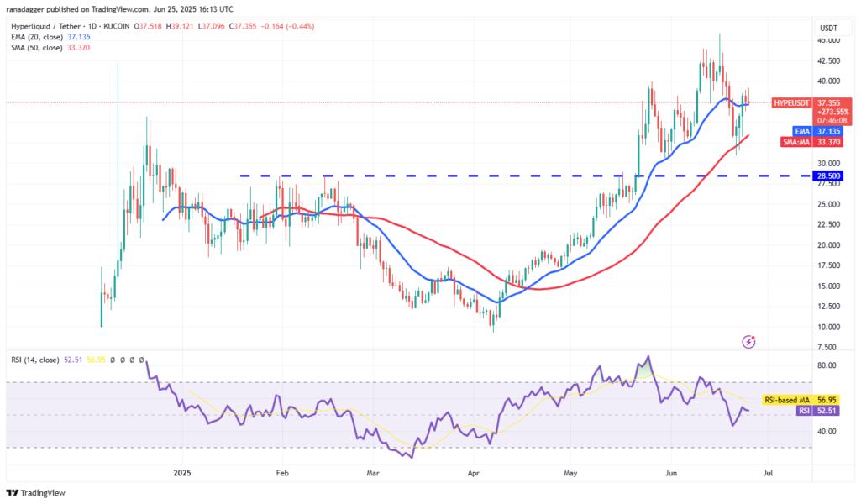The image size is (861, 504).
Task: Click the 80.00 RSI scale label
Action: pyautogui.click(x=827, y=365)
